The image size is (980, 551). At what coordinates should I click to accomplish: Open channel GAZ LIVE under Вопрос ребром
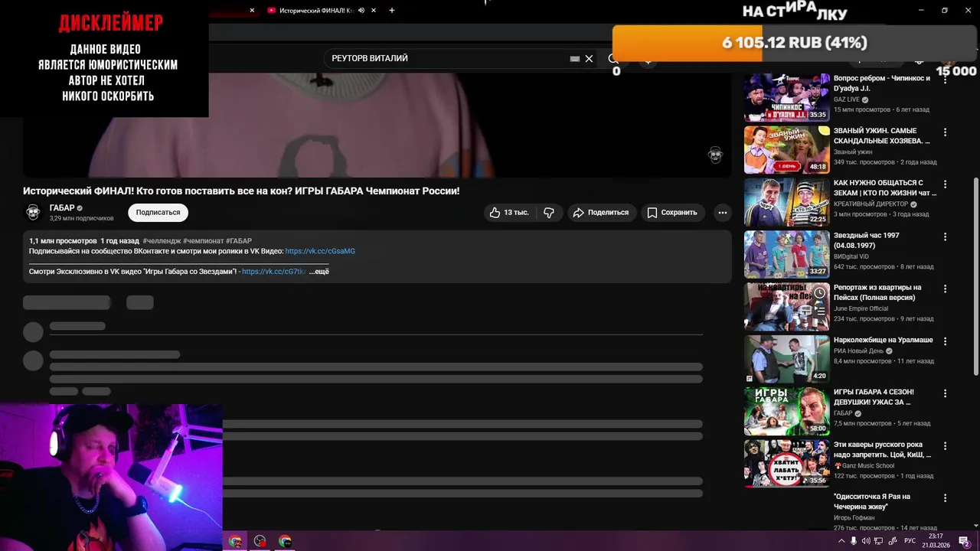(847, 99)
